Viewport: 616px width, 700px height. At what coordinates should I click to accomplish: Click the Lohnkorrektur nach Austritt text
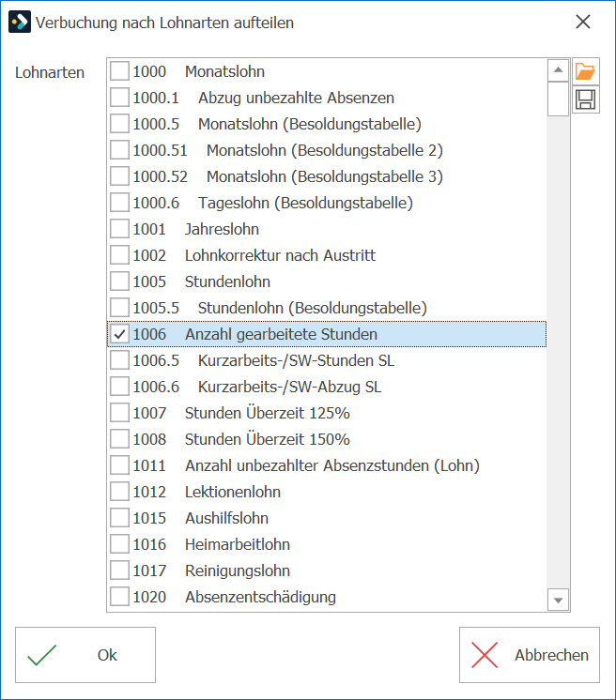[x=281, y=255]
